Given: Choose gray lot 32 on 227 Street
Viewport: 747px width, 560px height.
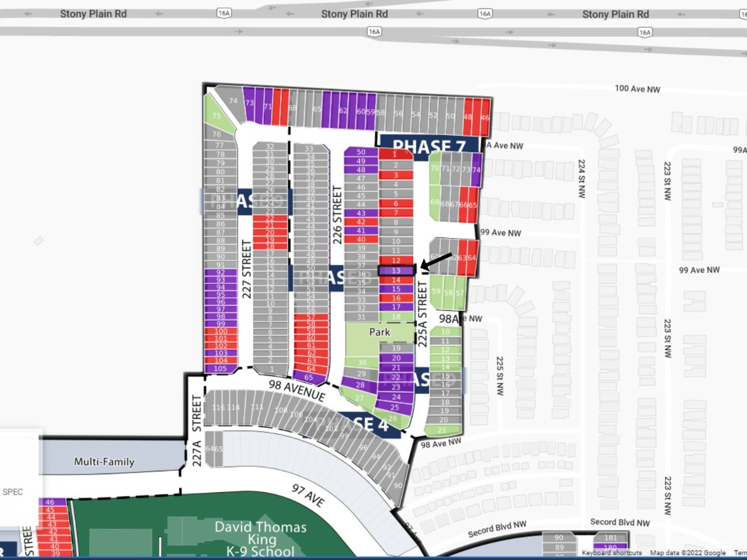Looking at the screenshot, I should point(270,146).
